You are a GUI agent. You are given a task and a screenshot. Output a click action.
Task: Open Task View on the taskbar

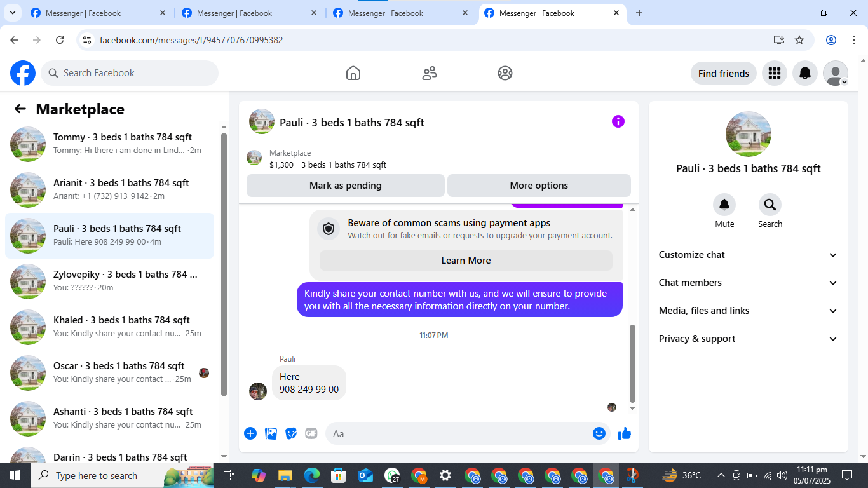point(229,475)
